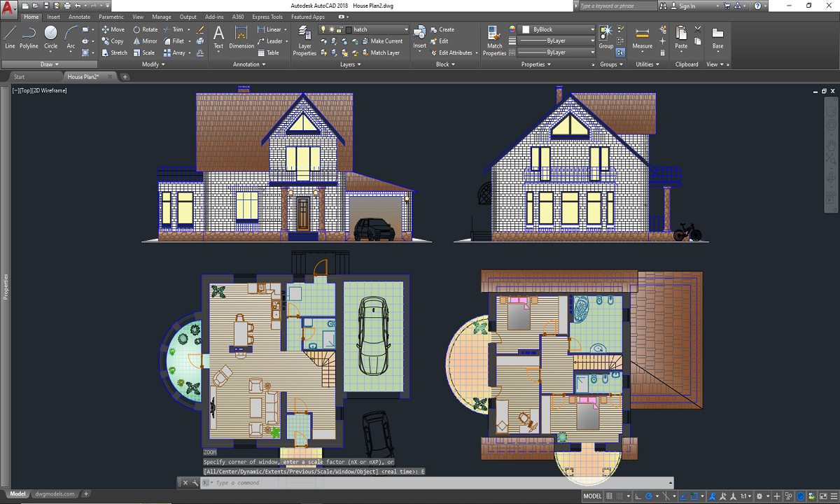840x504 pixels.
Task: Open the Start drawing tab
Action: click(x=19, y=77)
